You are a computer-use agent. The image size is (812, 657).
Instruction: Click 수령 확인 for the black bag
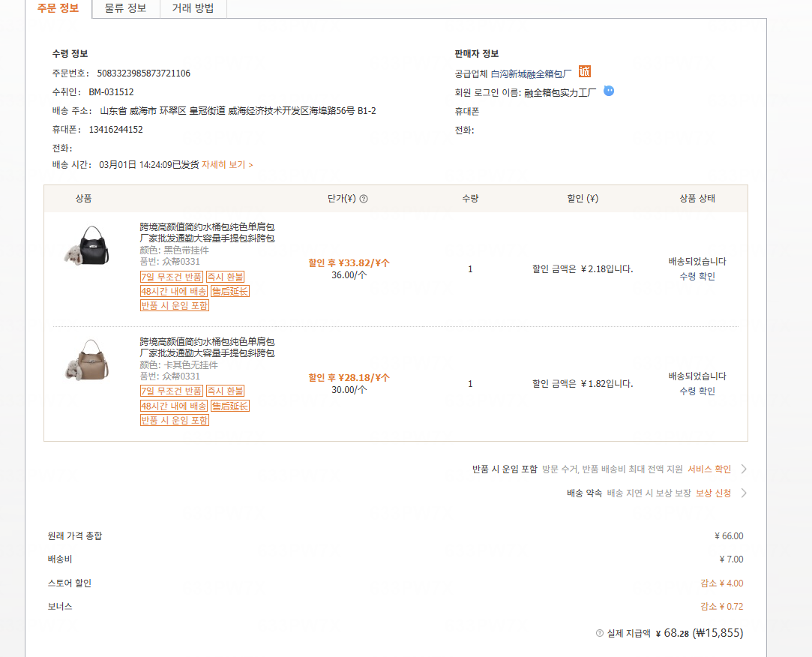(697, 276)
